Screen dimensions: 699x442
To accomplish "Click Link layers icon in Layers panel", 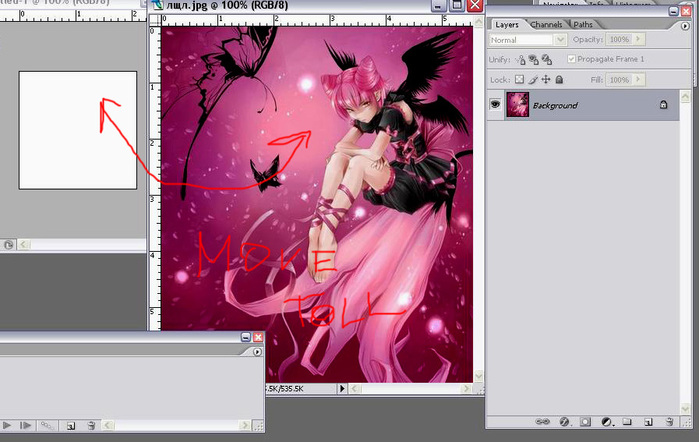I will click(x=542, y=421).
